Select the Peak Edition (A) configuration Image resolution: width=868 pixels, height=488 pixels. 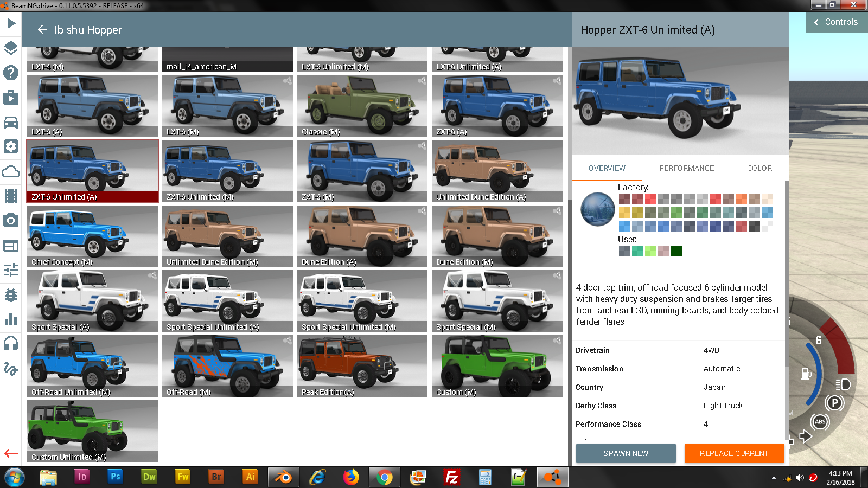(x=362, y=366)
